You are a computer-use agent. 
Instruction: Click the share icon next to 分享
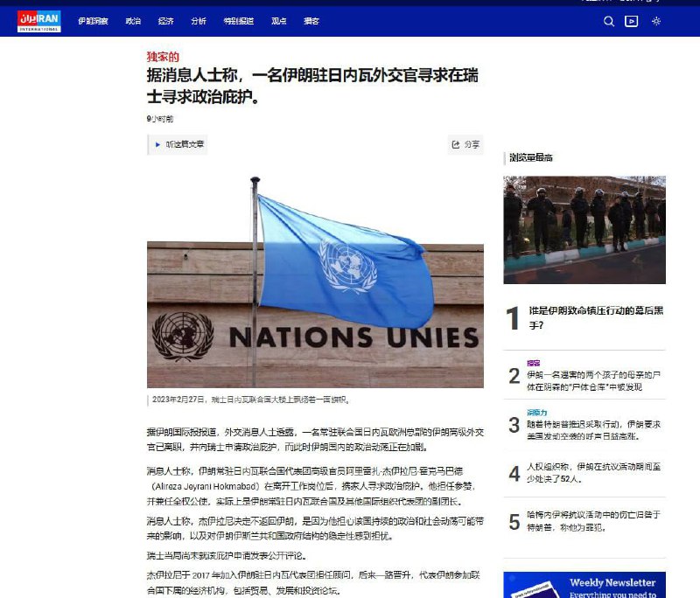point(456,145)
